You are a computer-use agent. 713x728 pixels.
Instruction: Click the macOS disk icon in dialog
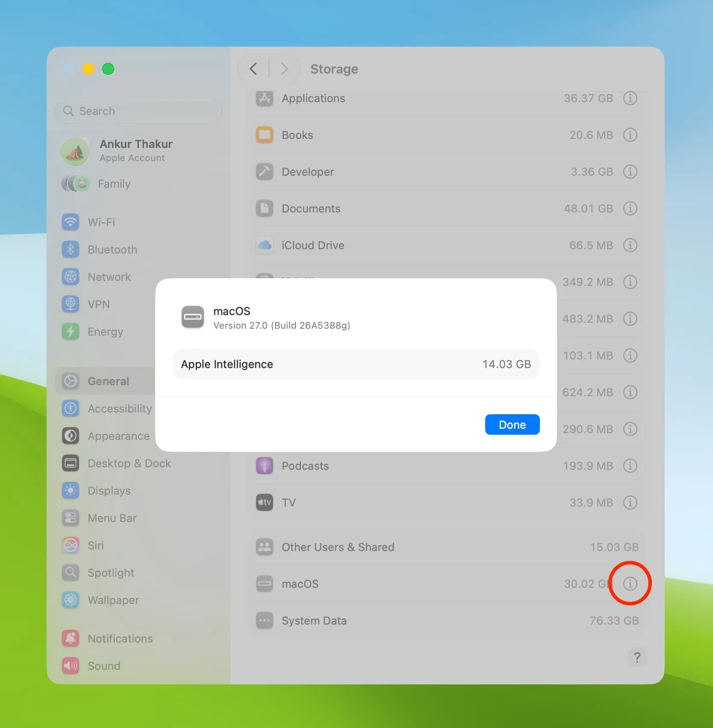193,317
